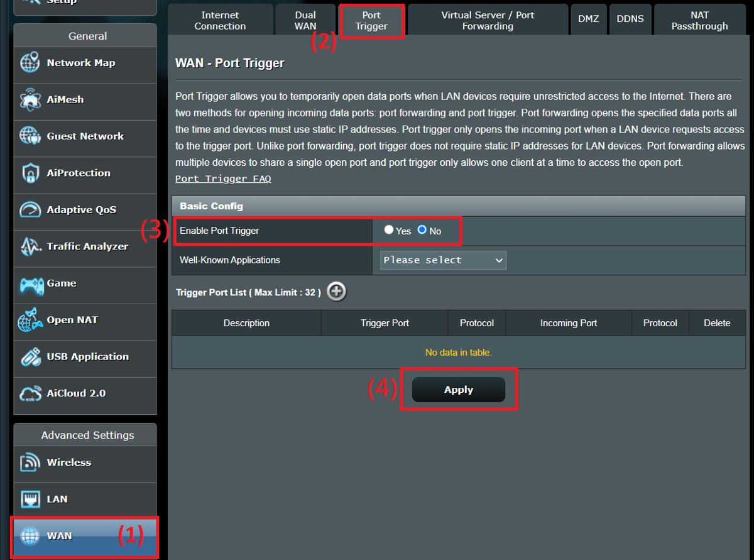Click the USB Application icon
The height and width of the screenshot is (560, 754).
[x=30, y=357]
